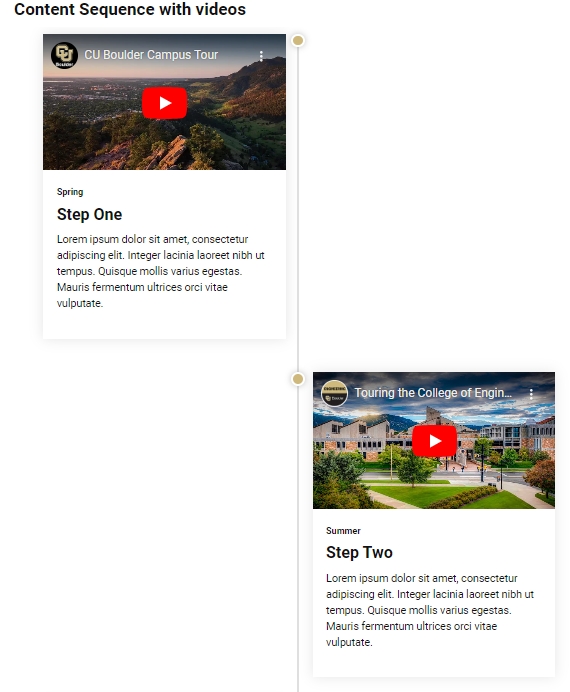Play the Touring the College of Engineering video

(435, 441)
